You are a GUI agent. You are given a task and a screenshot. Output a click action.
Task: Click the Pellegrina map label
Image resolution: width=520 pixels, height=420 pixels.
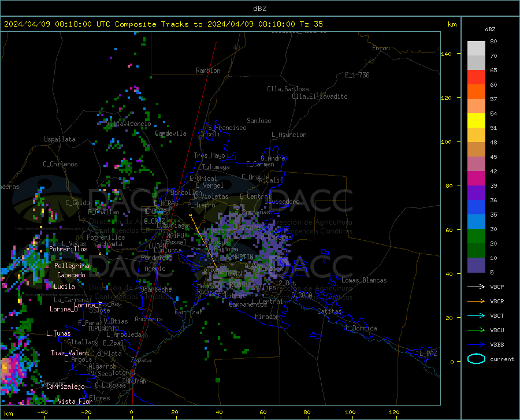(x=72, y=266)
